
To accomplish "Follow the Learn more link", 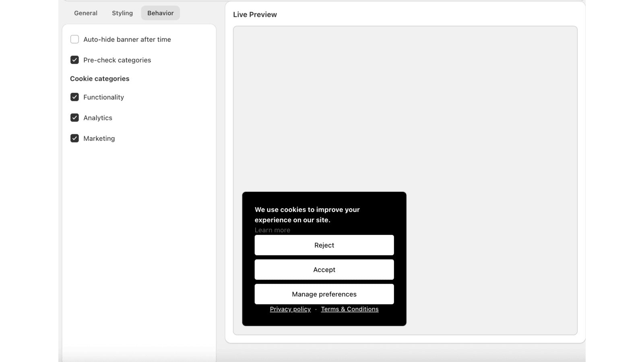I will pos(272,230).
